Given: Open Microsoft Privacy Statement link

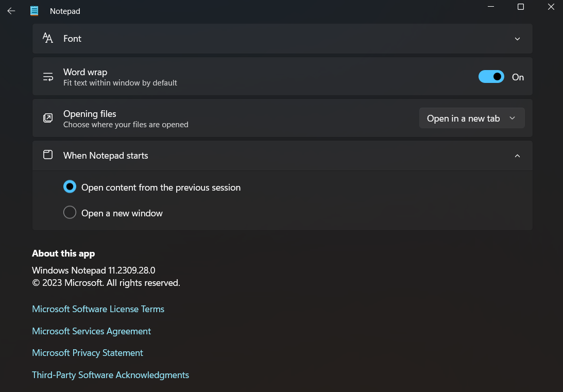Looking at the screenshot, I should (87, 353).
